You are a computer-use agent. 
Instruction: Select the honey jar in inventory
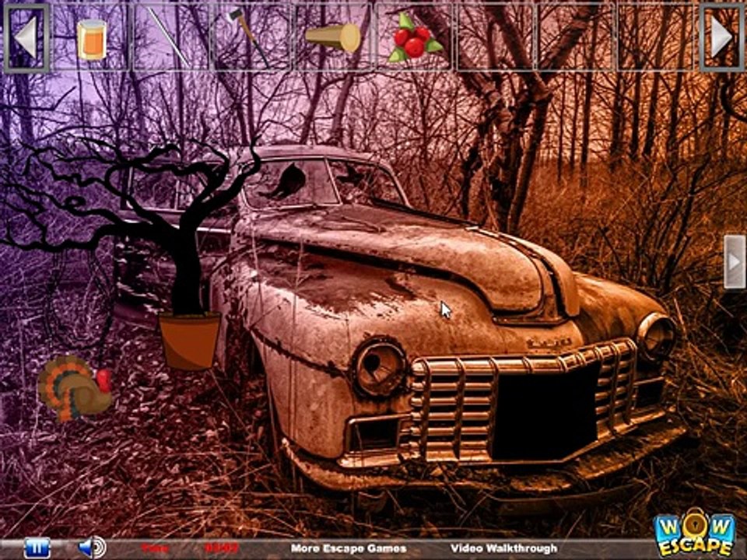coord(92,40)
